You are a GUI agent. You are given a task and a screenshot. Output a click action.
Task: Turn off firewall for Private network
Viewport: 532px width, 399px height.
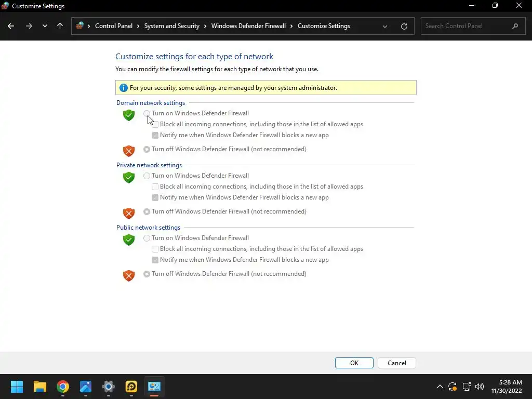[x=147, y=212]
